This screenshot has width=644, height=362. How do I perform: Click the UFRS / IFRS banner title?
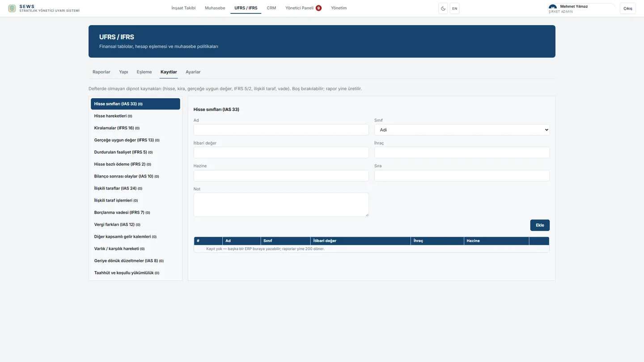pyautogui.click(x=117, y=37)
